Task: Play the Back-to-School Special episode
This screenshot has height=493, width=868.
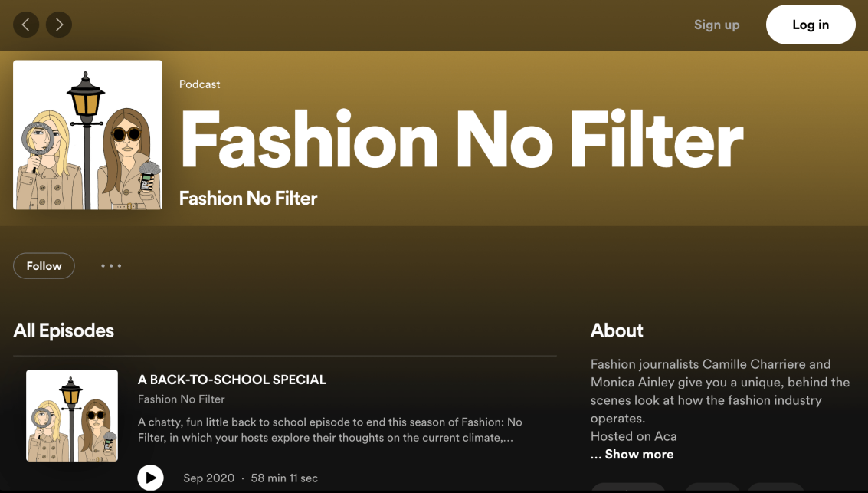Action: click(x=151, y=478)
